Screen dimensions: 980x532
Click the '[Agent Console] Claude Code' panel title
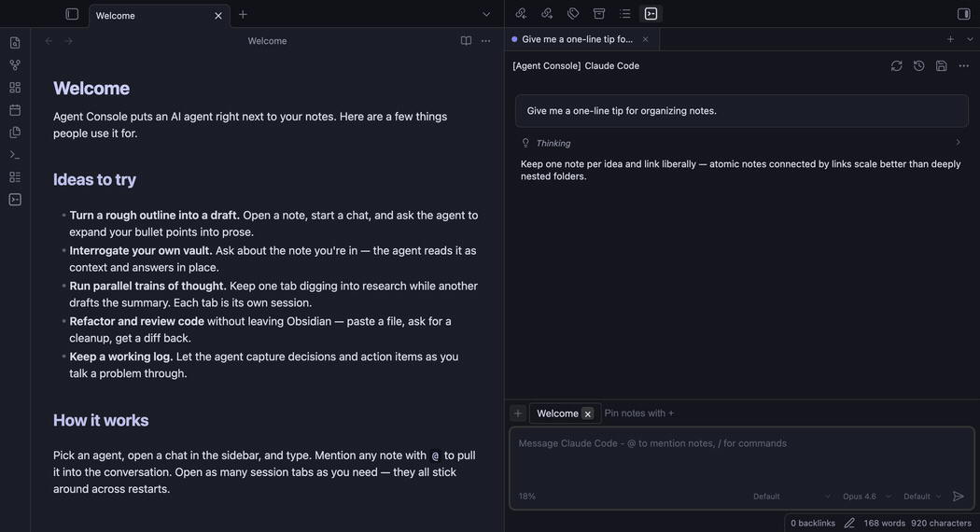[576, 65]
